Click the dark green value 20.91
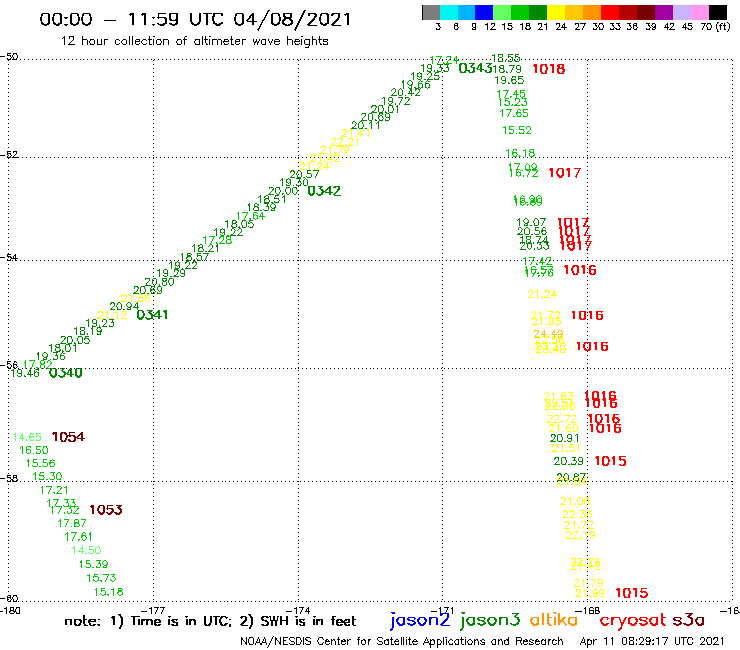 coord(564,438)
